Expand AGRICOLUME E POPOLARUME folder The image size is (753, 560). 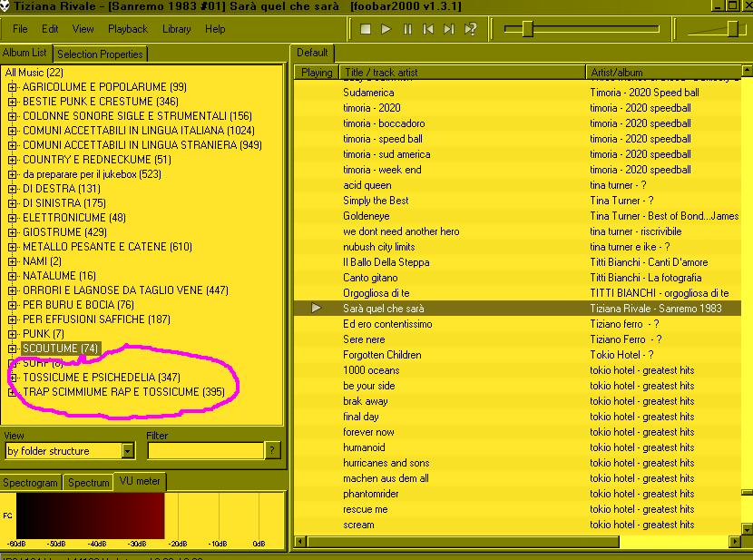point(13,87)
